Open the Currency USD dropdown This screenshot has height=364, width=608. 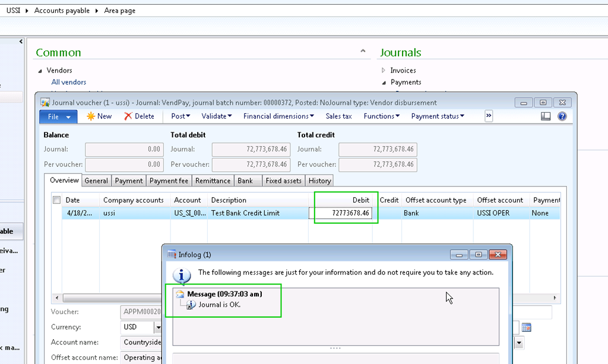click(159, 327)
